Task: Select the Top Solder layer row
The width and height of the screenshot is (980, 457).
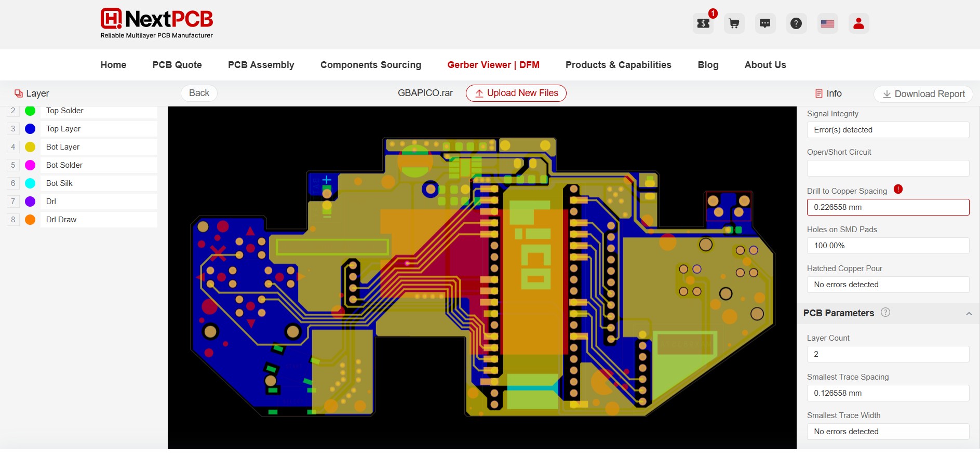Action: coord(99,111)
